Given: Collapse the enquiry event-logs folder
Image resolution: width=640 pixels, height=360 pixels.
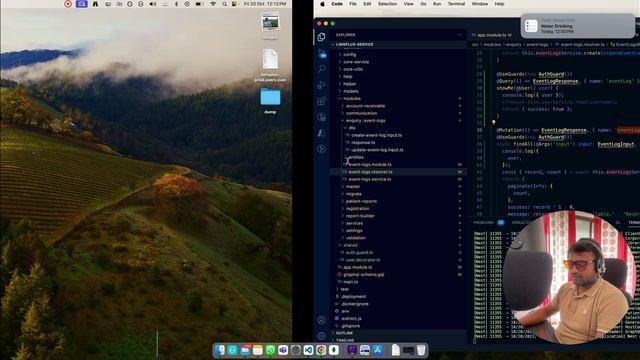Looking at the screenshot, I should point(398,120).
